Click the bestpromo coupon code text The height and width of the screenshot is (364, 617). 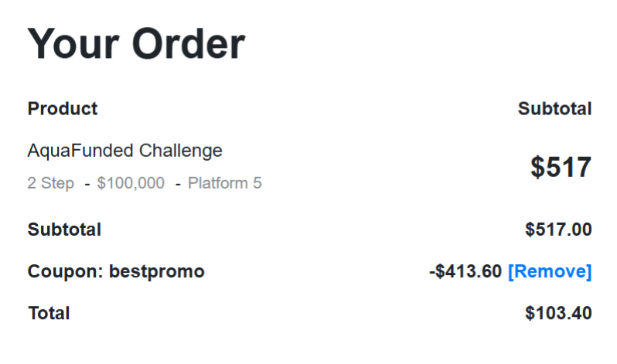pos(157,271)
